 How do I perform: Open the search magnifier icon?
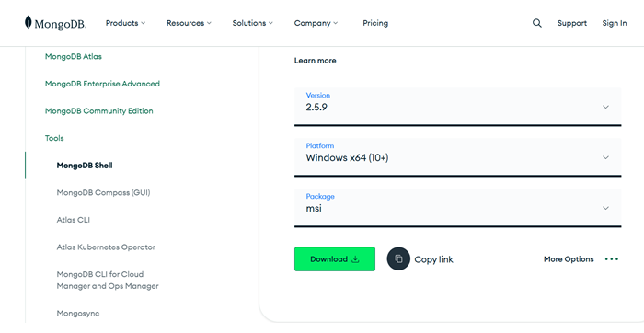pos(536,23)
